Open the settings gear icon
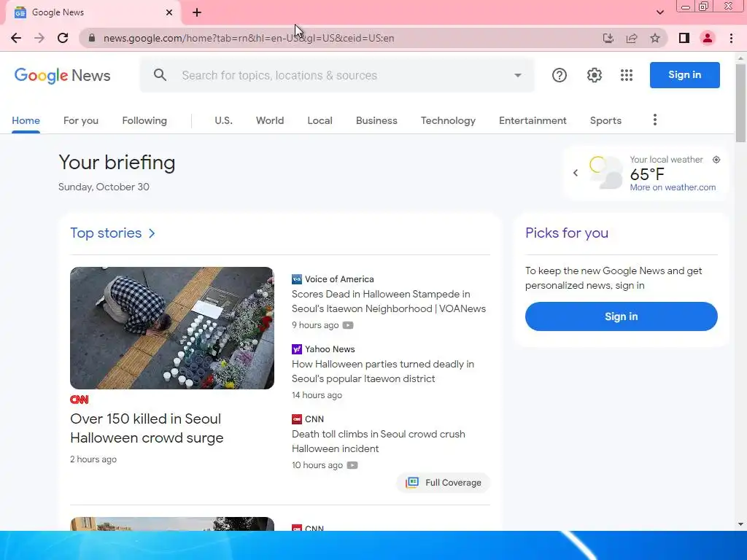Image resolution: width=747 pixels, height=560 pixels. 594,75
